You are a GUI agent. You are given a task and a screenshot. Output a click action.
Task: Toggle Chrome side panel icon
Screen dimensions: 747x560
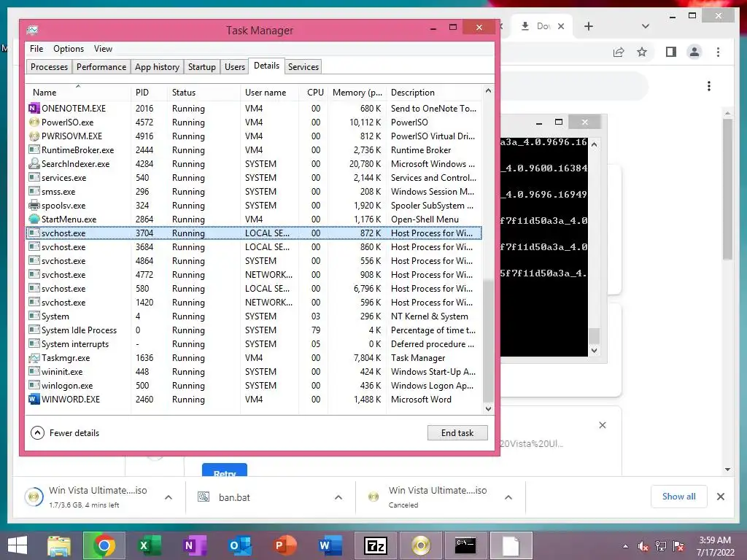pos(671,52)
